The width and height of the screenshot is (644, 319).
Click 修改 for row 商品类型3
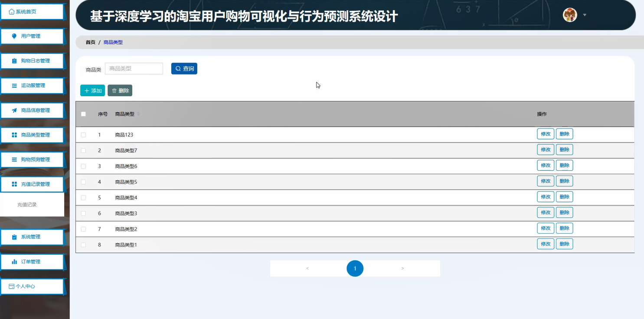point(546,212)
